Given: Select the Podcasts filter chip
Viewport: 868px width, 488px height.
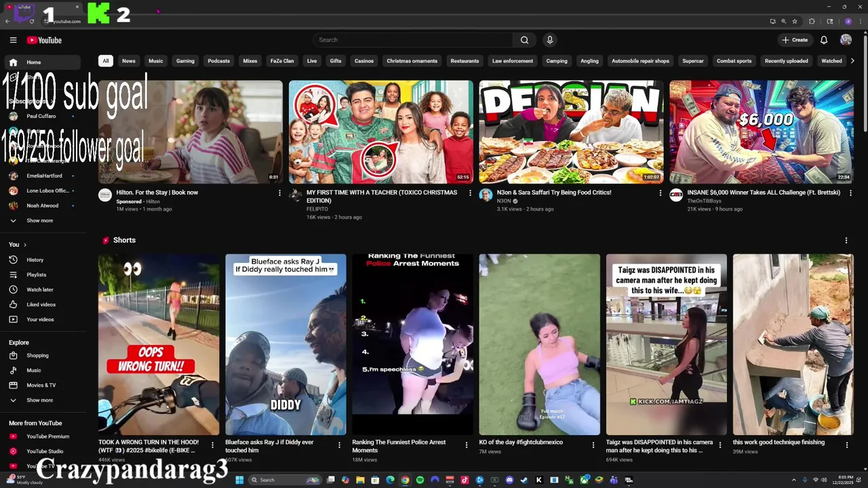Looking at the screenshot, I should (218, 61).
